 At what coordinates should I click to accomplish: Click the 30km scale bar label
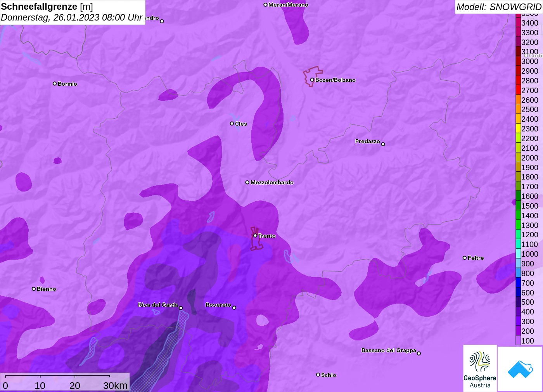click(115, 385)
